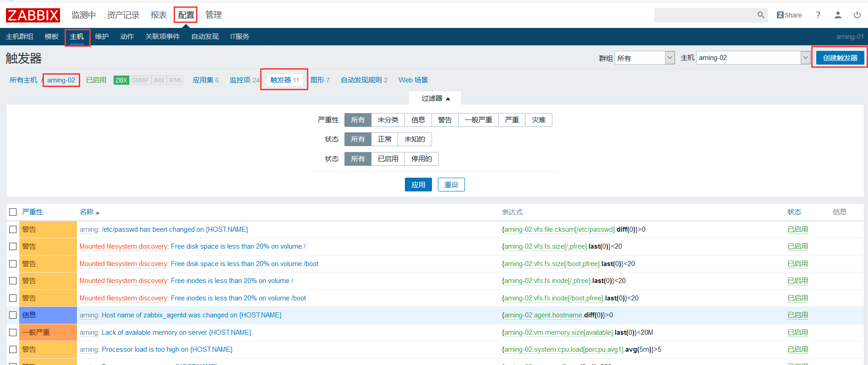Open the Graphs 7 tab

coord(320,80)
